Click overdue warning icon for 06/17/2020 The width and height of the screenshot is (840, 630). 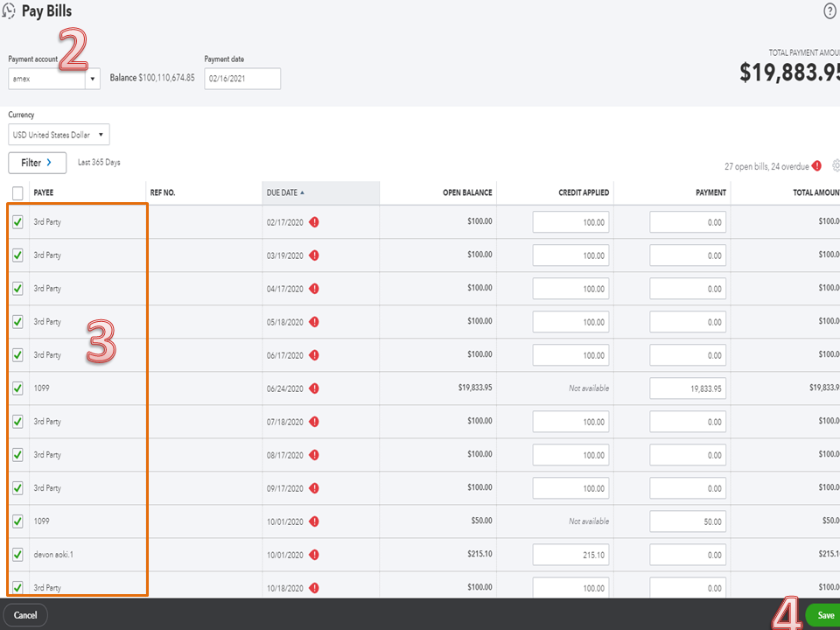click(314, 355)
